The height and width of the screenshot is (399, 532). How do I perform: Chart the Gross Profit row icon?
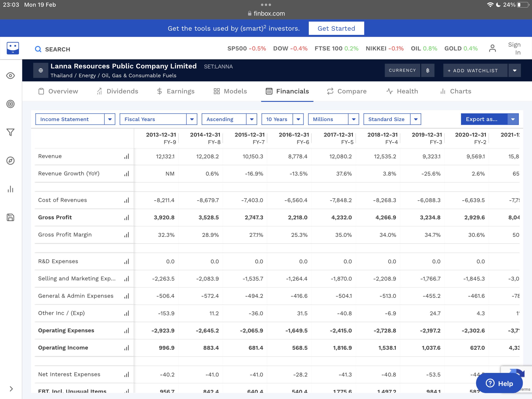point(127,217)
